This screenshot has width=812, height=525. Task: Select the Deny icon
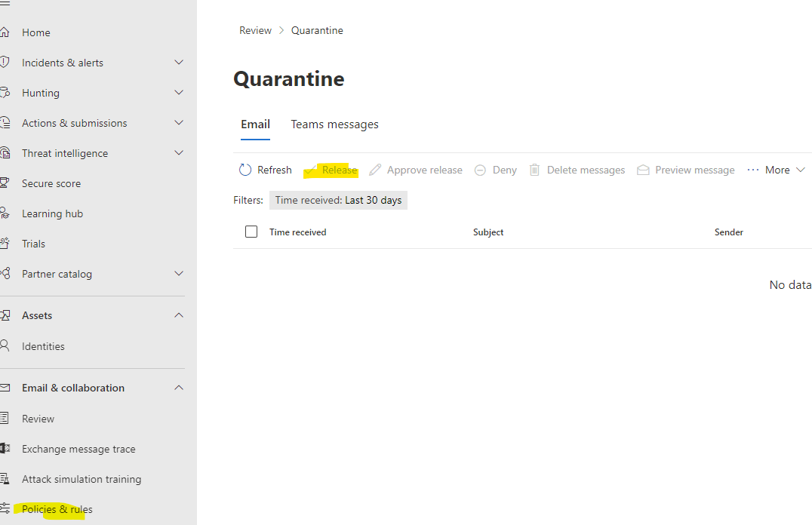click(x=480, y=169)
